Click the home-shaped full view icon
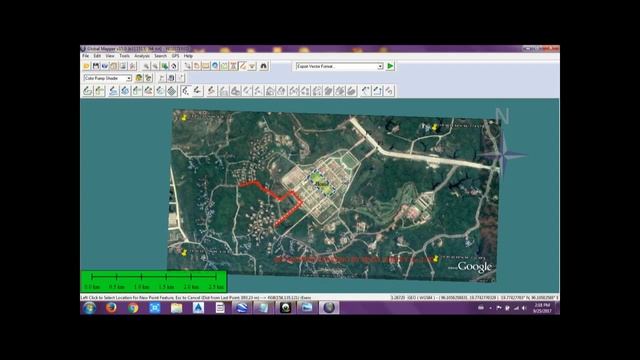This screenshot has height=360, width=640. coord(174,66)
